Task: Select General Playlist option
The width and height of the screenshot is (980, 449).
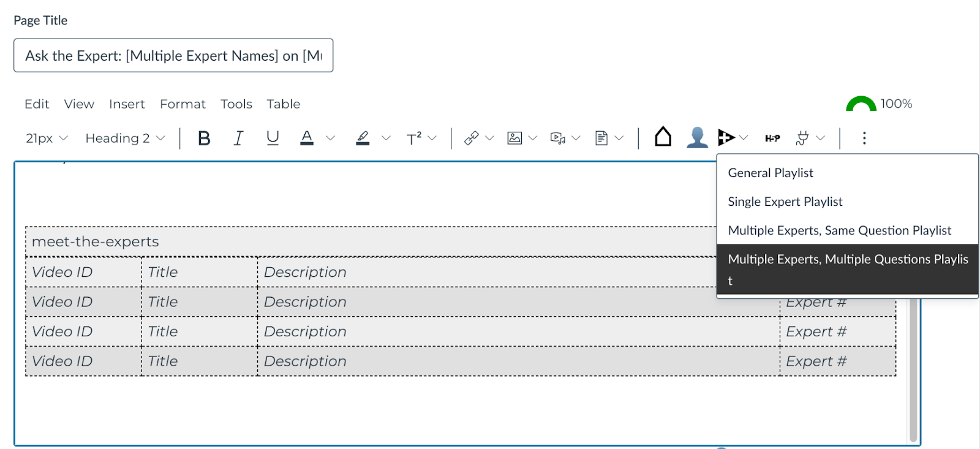Action: coord(847,173)
